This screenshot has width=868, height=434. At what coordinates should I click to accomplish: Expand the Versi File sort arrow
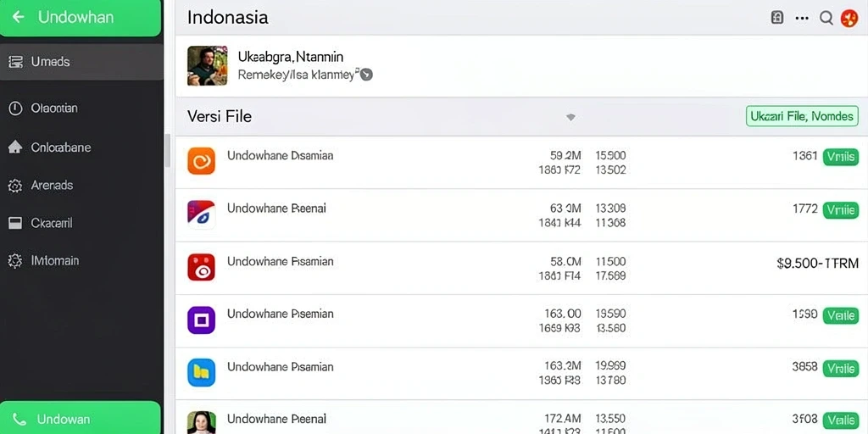(570, 117)
